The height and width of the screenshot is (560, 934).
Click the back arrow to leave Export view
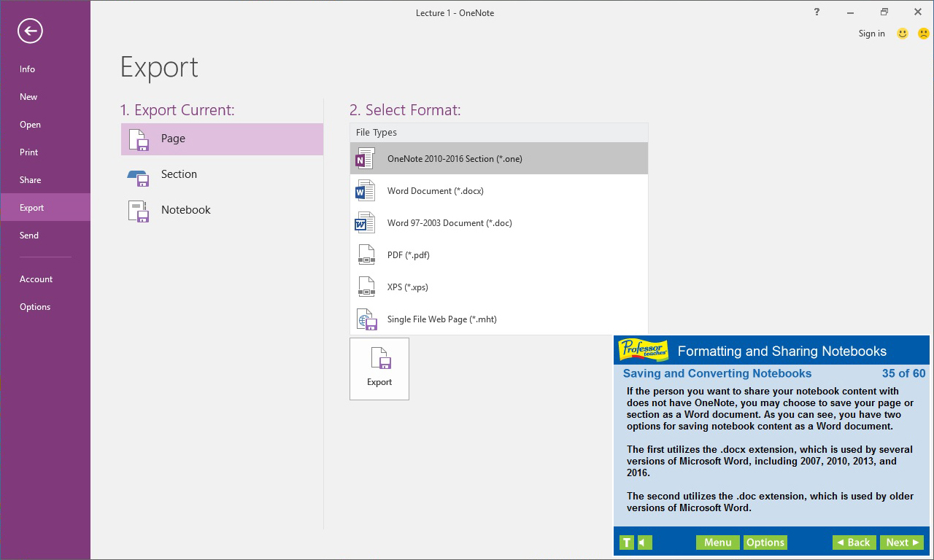(x=29, y=31)
